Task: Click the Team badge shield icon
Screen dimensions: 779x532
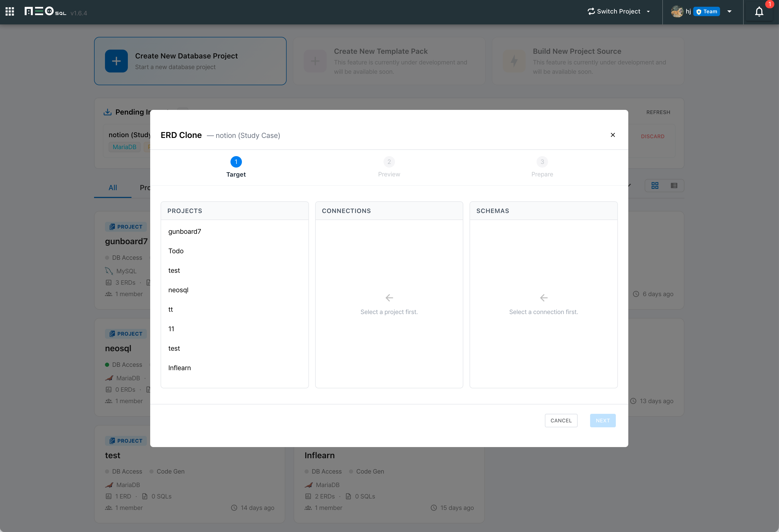Action: click(x=698, y=12)
